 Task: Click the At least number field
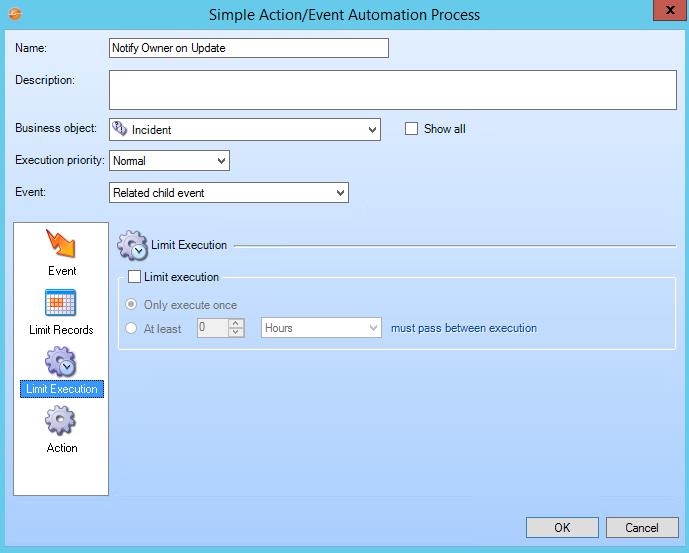[213, 328]
